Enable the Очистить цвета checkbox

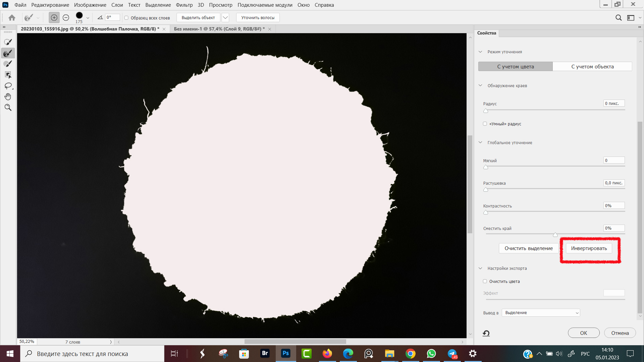[x=485, y=281]
